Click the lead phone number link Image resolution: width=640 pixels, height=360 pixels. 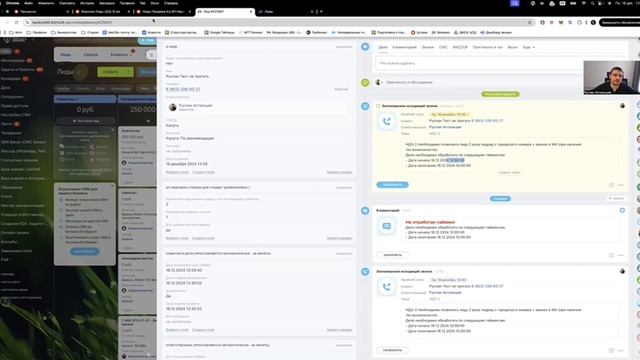183,89
